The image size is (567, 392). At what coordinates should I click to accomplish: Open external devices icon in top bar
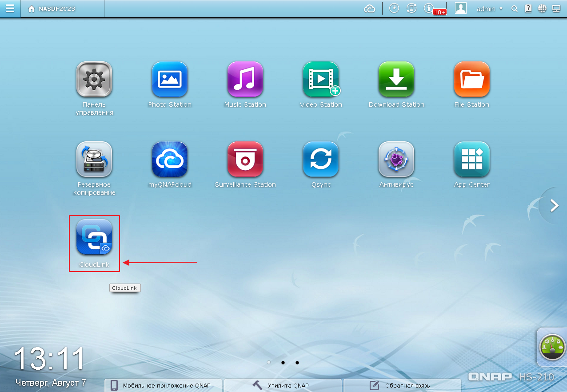[x=411, y=8]
